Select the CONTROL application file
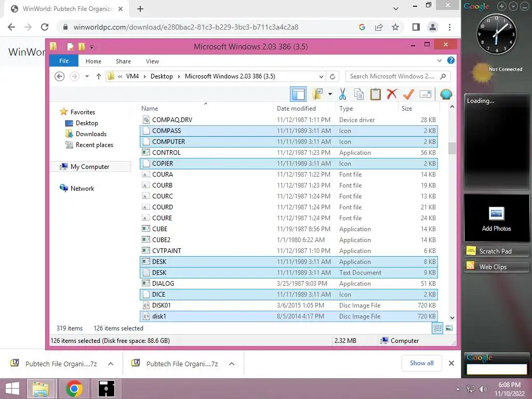Screen dimensions: 532x399 click(289, 153)
